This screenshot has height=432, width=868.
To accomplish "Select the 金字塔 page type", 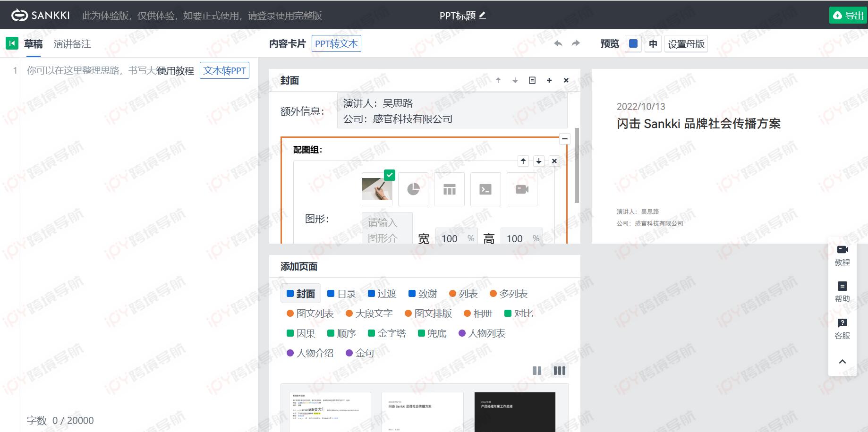I will (x=387, y=333).
